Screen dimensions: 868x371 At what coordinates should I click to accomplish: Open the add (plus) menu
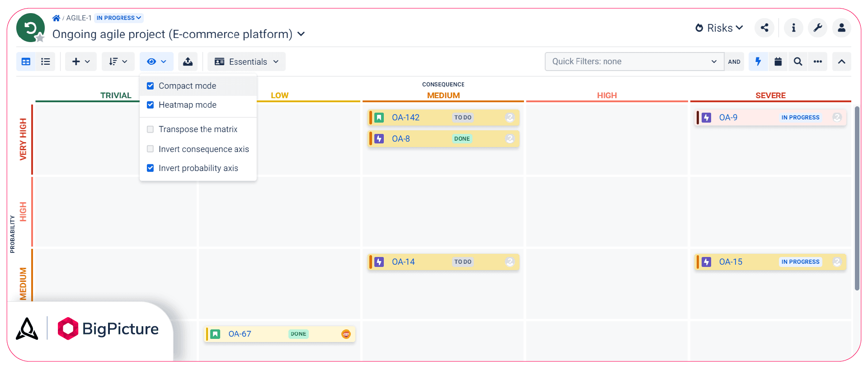(81, 62)
